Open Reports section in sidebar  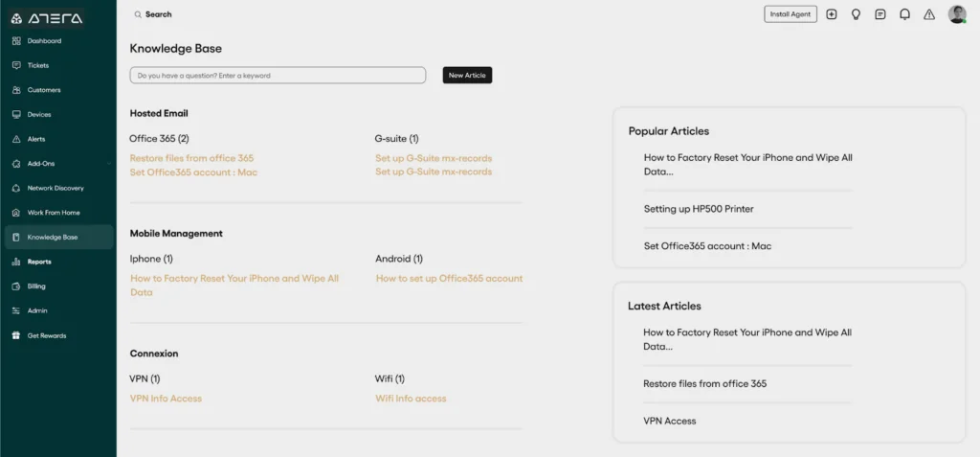(39, 262)
